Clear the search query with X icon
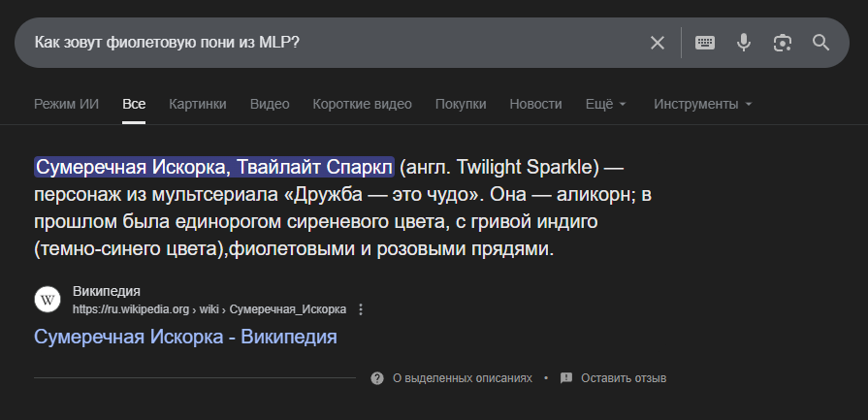Image resolution: width=868 pixels, height=420 pixels. pyautogui.click(x=658, y=43)
